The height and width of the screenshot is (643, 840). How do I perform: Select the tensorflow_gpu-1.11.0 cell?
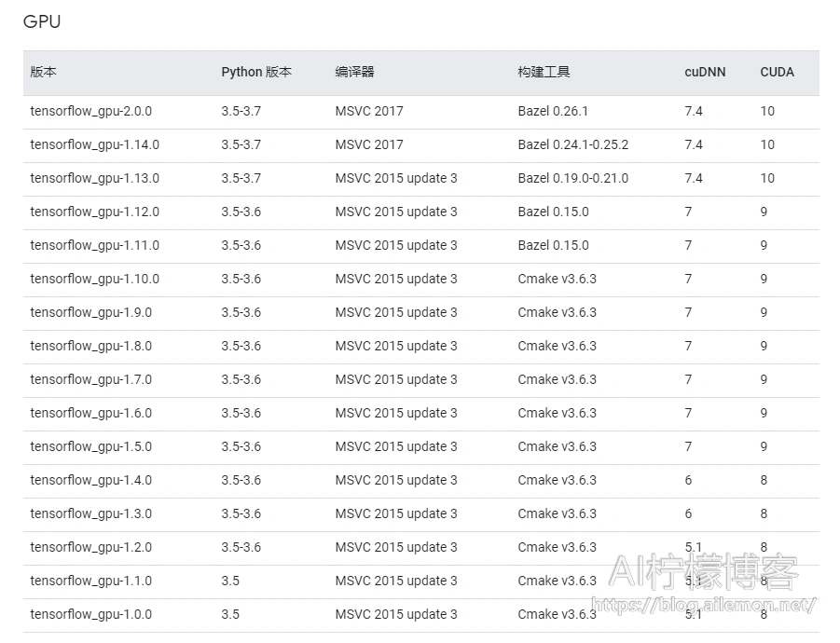click(95, 245)
